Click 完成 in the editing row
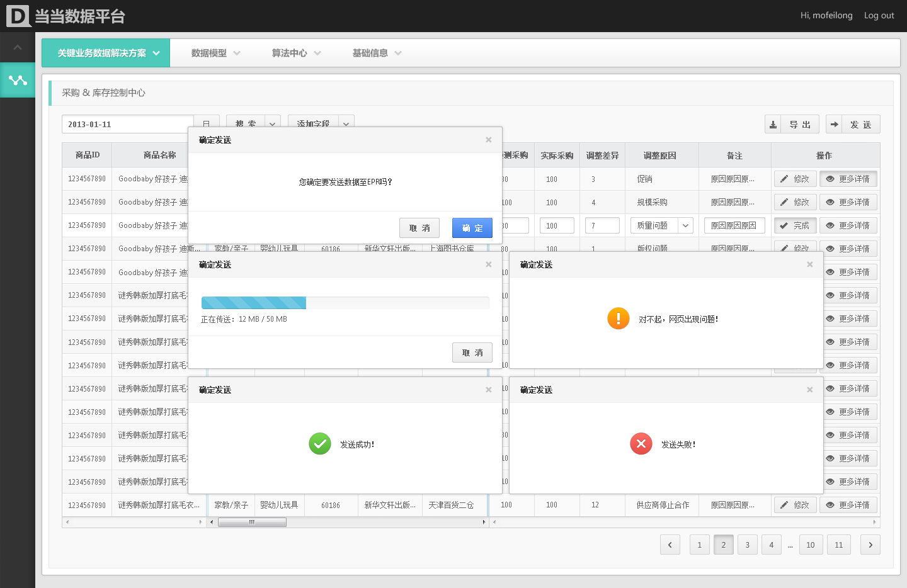The width and height of the screenshot is (907, 588). point(796,225)
